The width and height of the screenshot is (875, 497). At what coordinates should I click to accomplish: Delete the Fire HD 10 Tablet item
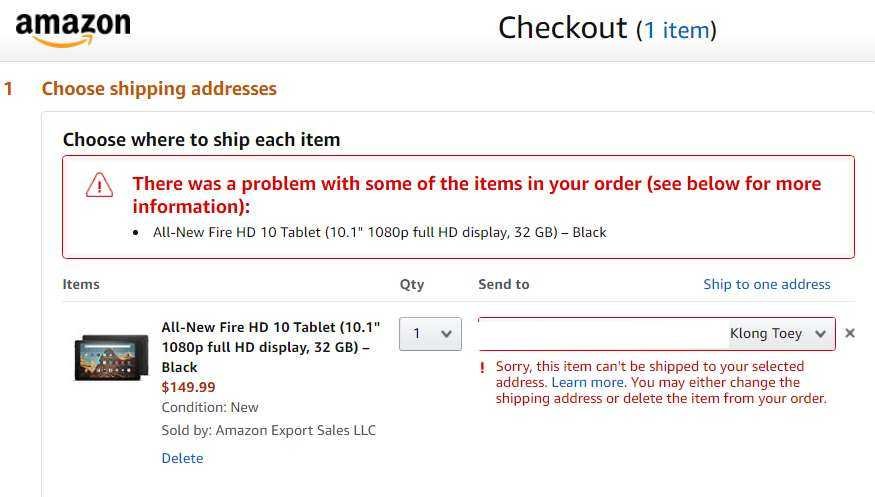point(182,458)
